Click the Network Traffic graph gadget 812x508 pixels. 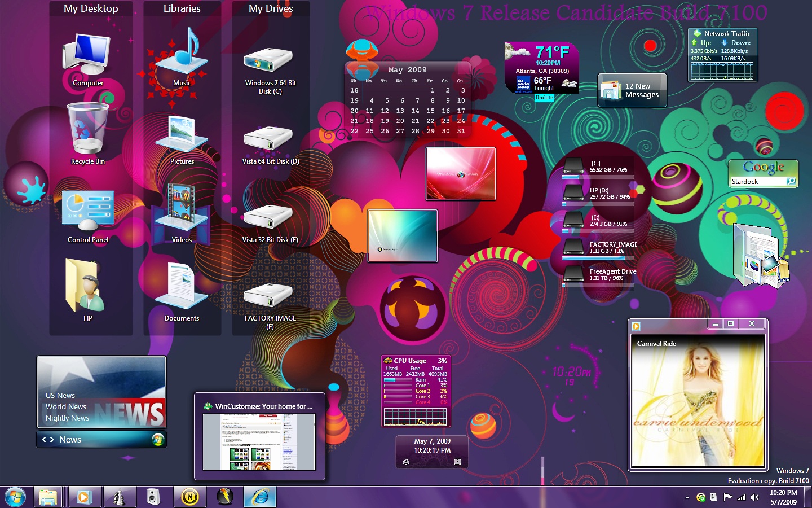tap(722, 71)
